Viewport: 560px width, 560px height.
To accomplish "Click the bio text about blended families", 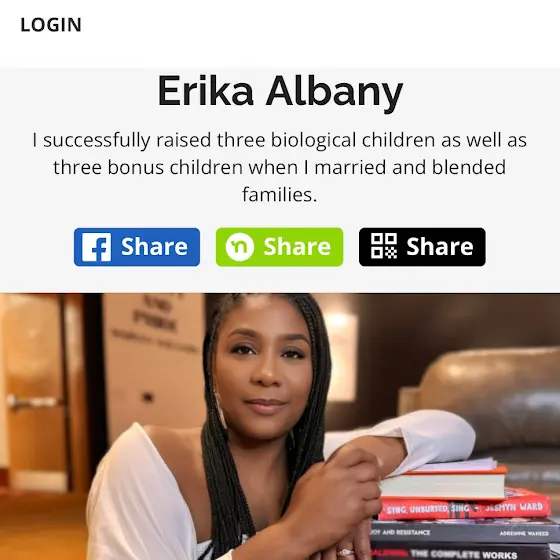I will pos(280,167).
